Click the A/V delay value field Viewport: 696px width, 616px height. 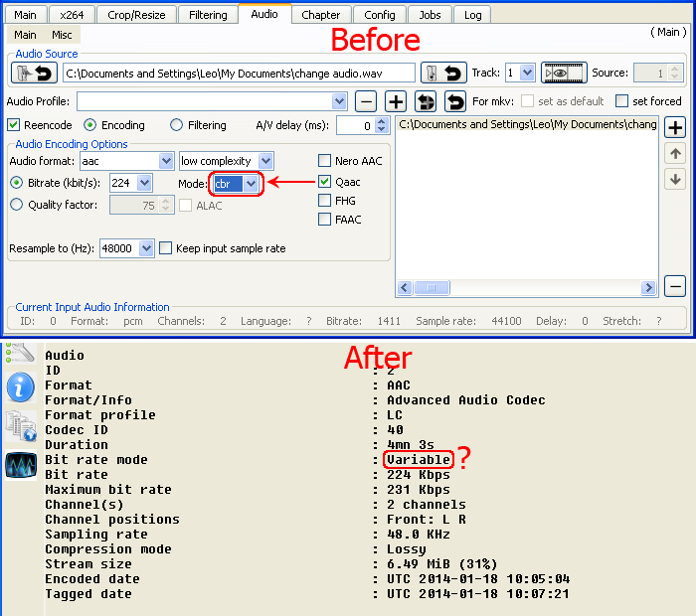click(356, 125)
